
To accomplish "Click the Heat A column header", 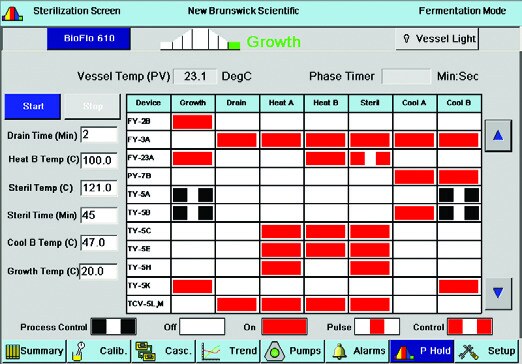I will click(x=281, y=103).
